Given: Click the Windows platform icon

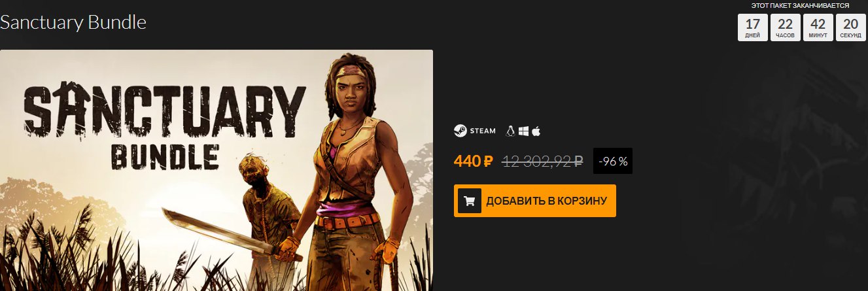Looking at the screenshot, I should tap(523, 131).
